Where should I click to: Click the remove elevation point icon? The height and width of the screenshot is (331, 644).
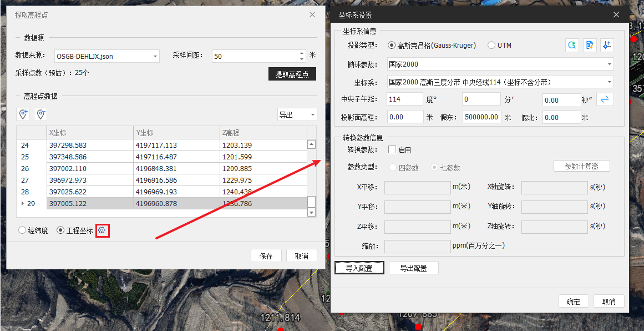[x=40, y=114]
